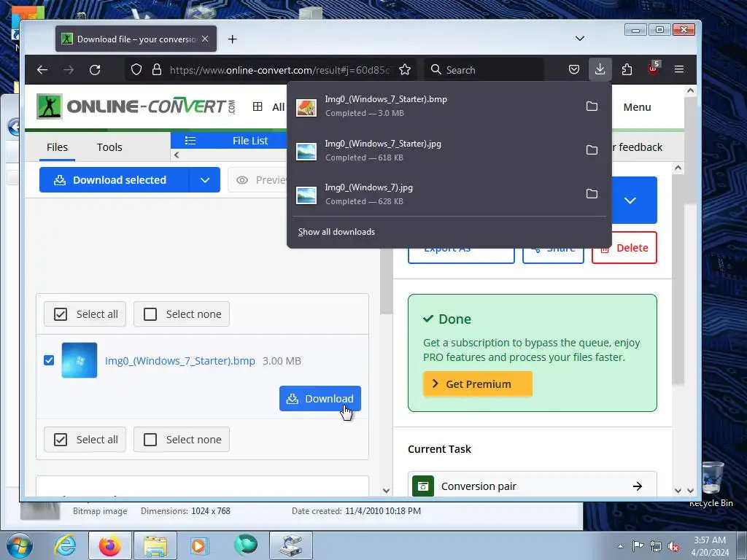Open Conversion pair arrow
Viewport: 747px width, 560px height.
pos(638,486)
